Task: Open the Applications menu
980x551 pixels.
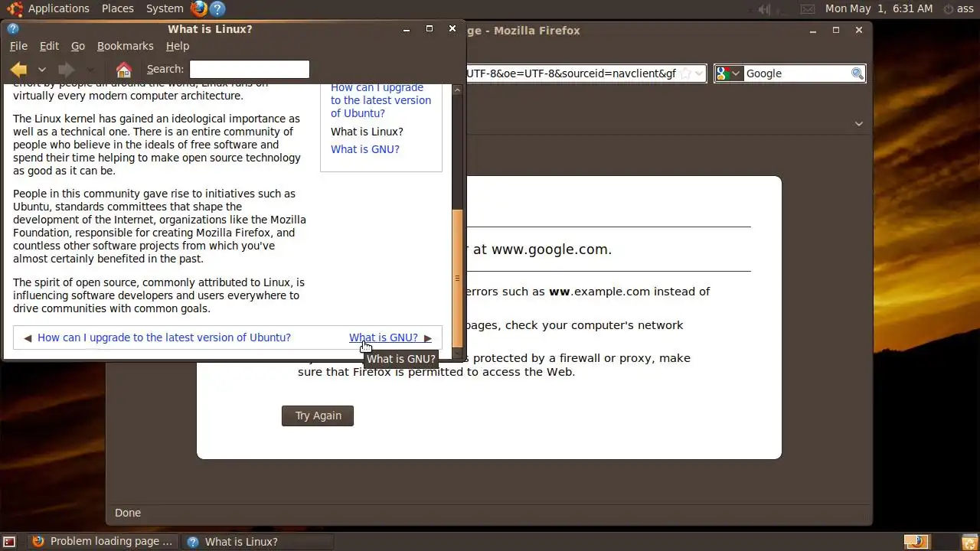Action: pos(59,9)
